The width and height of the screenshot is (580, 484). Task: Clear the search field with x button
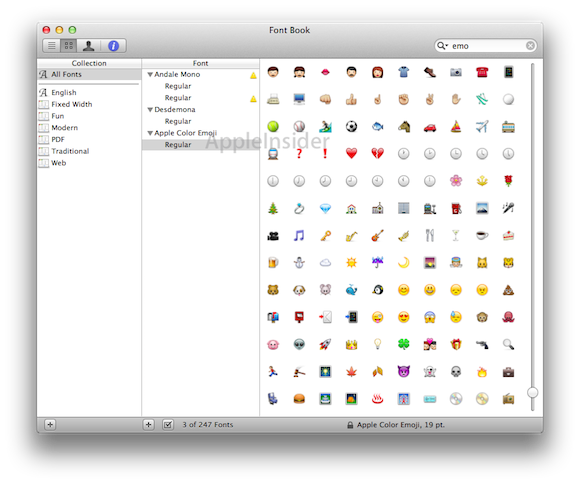(530, 46)
